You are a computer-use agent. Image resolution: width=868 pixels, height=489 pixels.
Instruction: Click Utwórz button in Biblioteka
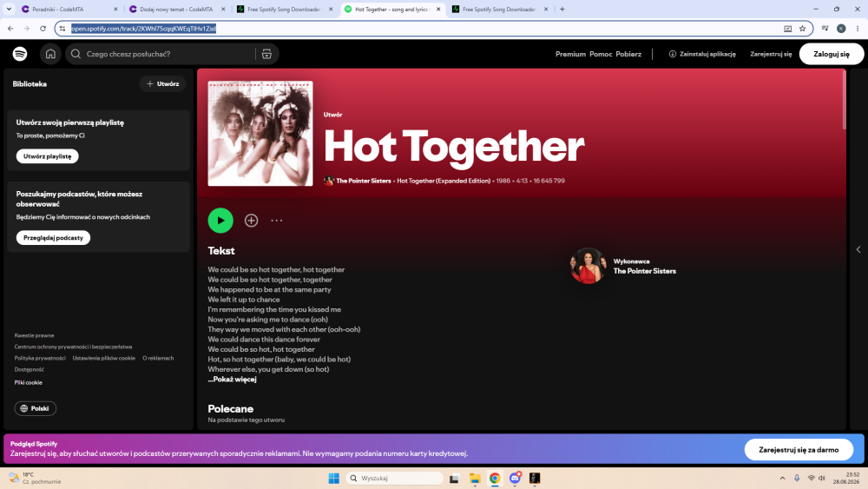(x=163, y=83)
